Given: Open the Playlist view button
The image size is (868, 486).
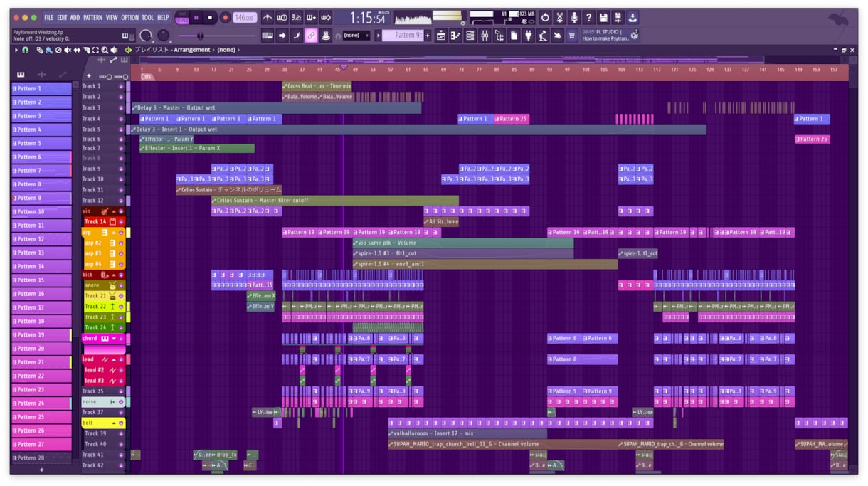Looking at the screenshot, I should [x=441, y=36].
